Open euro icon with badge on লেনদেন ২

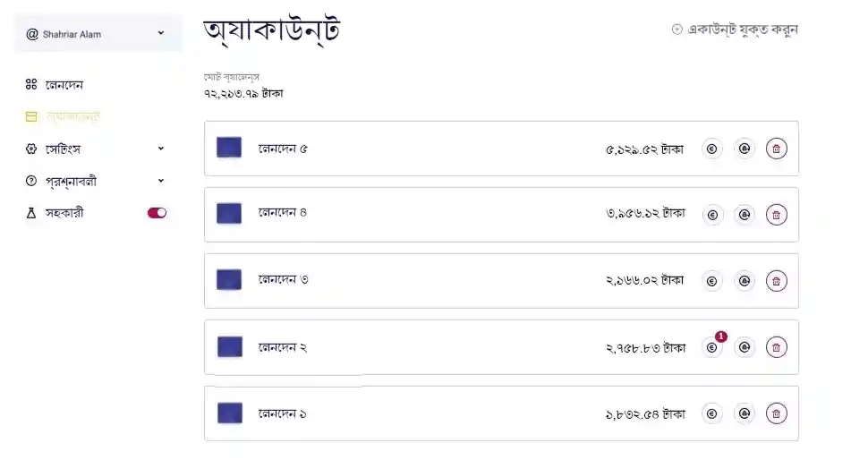tap(712, 347)
